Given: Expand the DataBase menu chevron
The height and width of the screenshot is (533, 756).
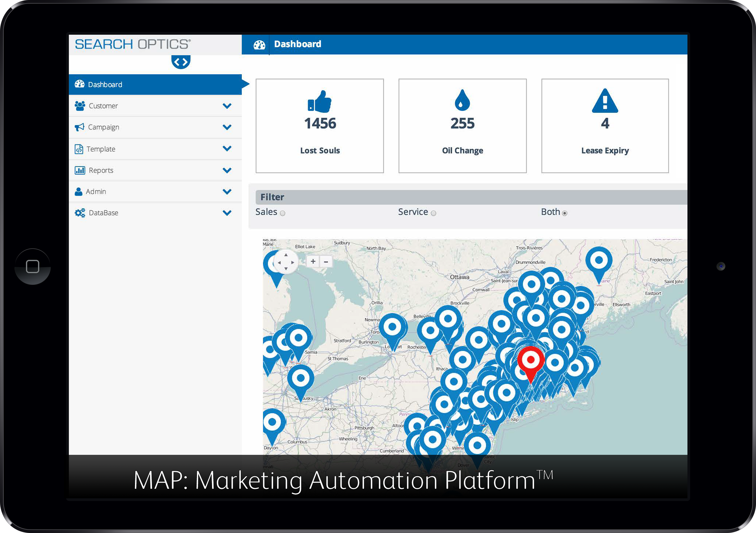Looking at the screenshot, I should coord(227,212).
